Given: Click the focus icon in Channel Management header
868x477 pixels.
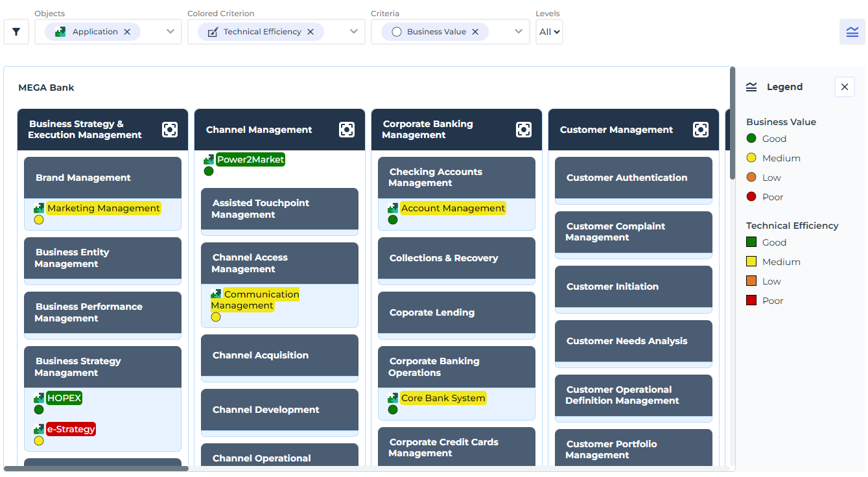Looking at the screenshot, I should [x=347, y=130].
